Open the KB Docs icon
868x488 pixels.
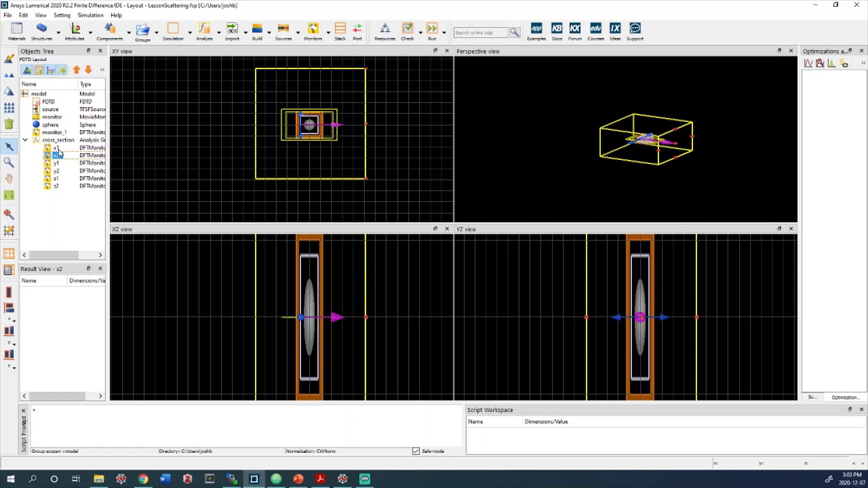coord(557,28)
